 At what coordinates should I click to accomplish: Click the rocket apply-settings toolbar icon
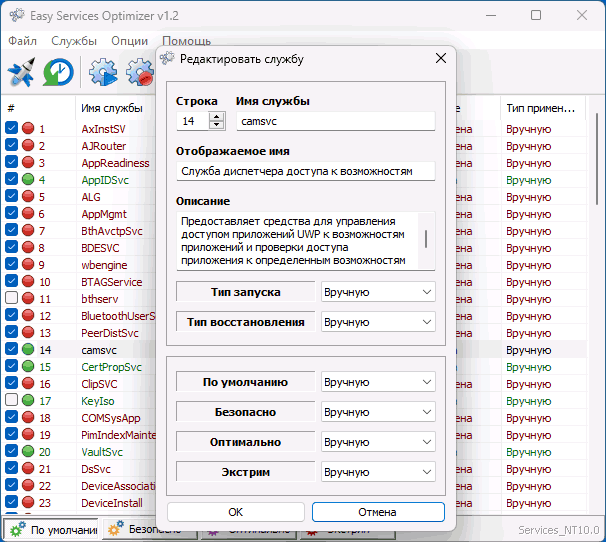21,72
